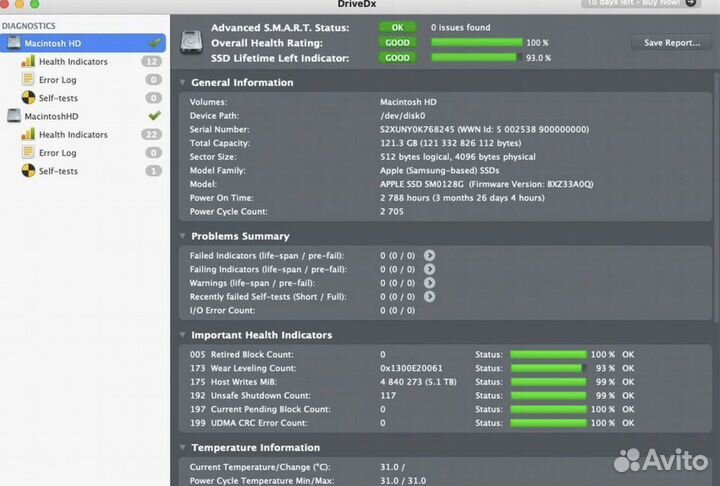The image size is (720, 486).
Task: Click the Current Temperature/Change row label
Action: 260,467
